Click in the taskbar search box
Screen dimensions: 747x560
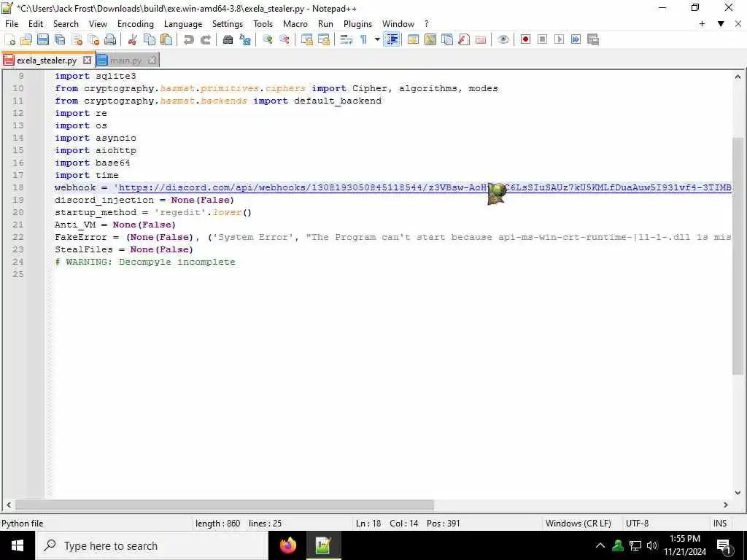[x=152, y=545]
